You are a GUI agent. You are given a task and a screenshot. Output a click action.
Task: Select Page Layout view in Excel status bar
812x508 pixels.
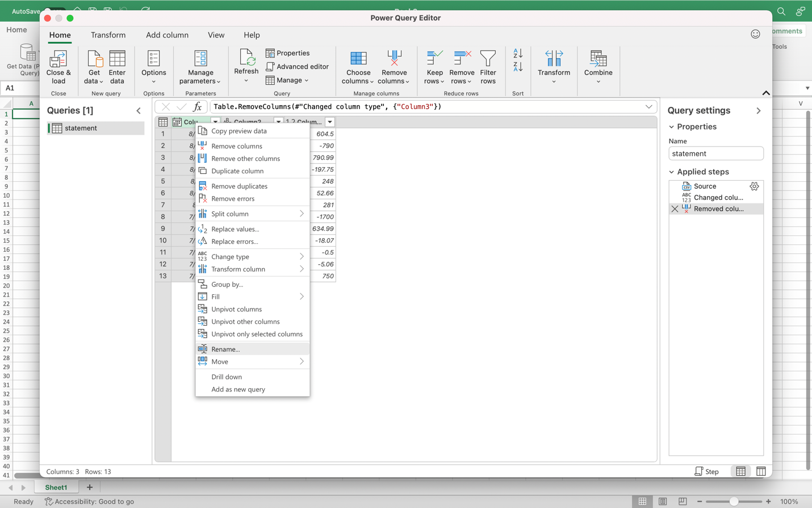[663, 502]
